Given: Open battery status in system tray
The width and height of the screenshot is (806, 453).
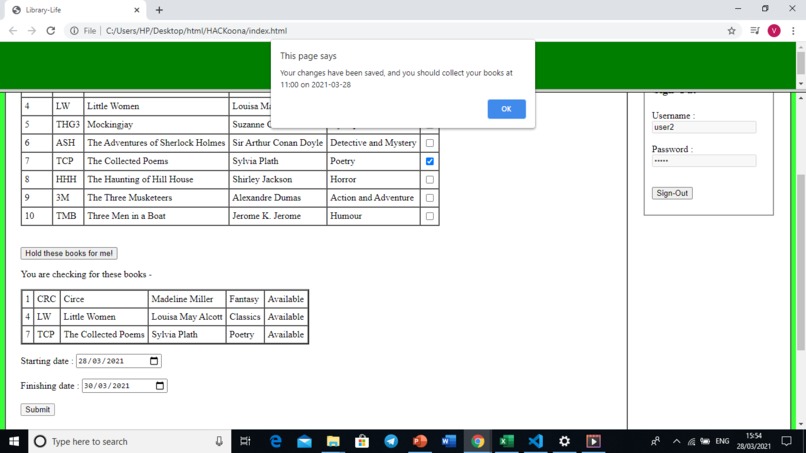Looking at the screenshot, I should [x=705, y=441].
